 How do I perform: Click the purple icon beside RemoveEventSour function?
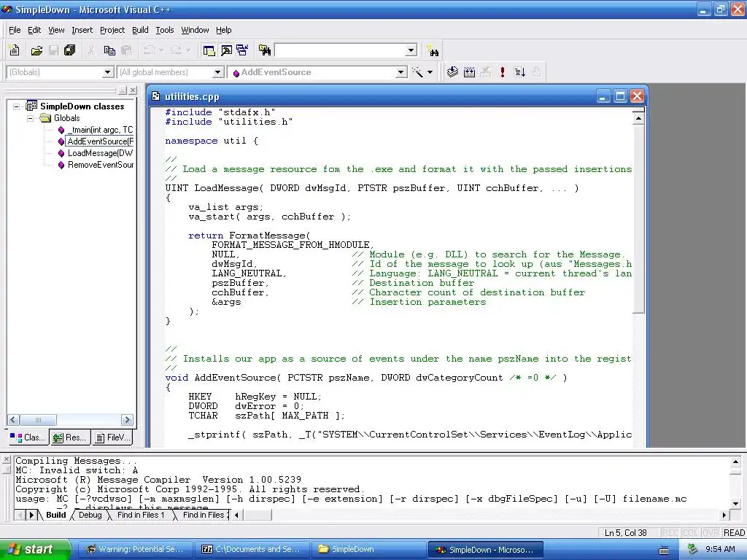pyautogui.click(x=61, y=165)
